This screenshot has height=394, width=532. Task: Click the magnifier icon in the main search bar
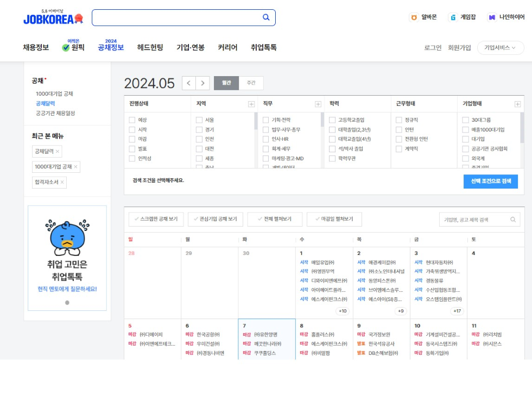coord(265,17)
